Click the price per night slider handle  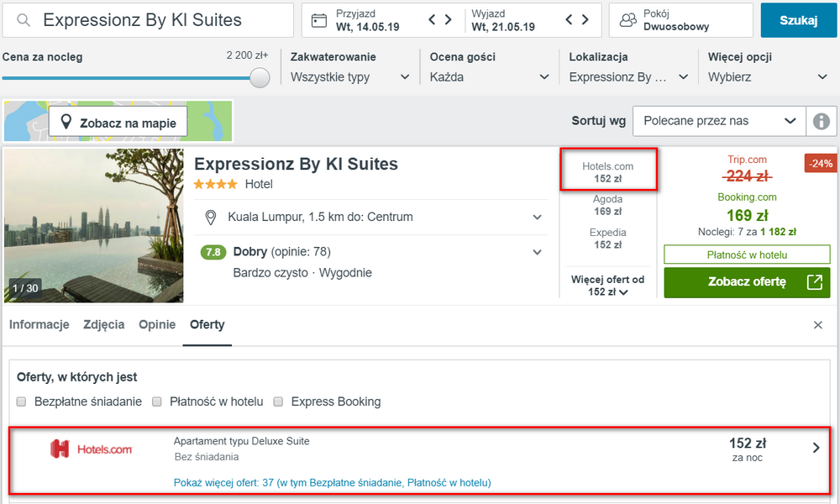click(x=260, y=77)
